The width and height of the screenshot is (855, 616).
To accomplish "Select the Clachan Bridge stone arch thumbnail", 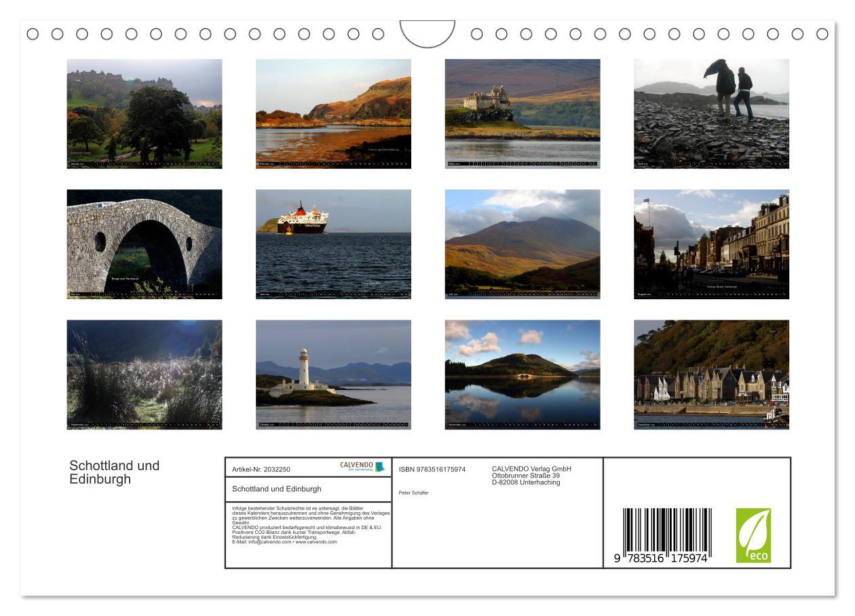I will click(x=144, y=242).
